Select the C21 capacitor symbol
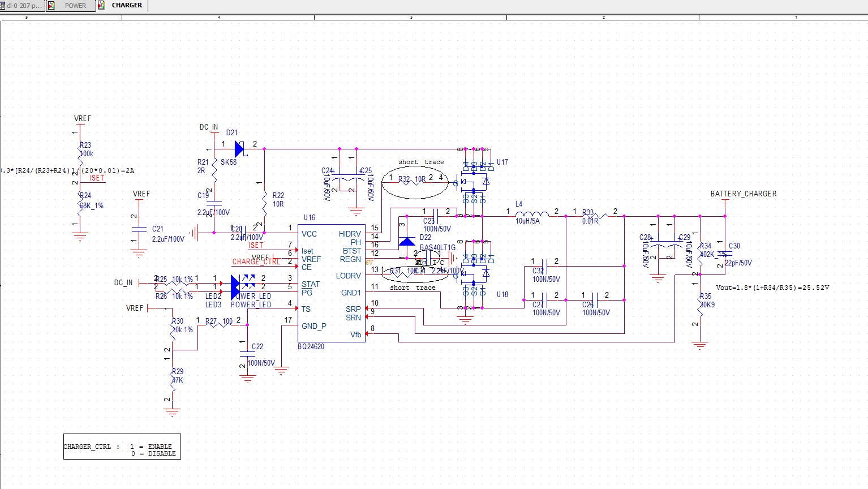The image size is (868, 489). 139,229
